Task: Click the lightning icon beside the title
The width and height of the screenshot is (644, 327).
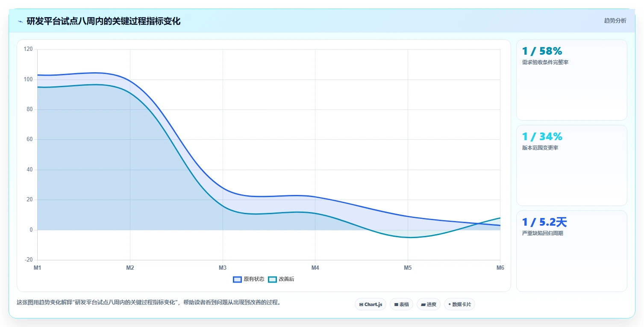Action: [x=20, y=21]
